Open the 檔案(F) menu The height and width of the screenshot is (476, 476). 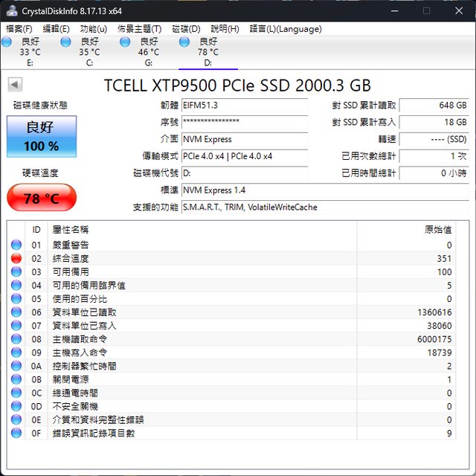tap(19, 29)
